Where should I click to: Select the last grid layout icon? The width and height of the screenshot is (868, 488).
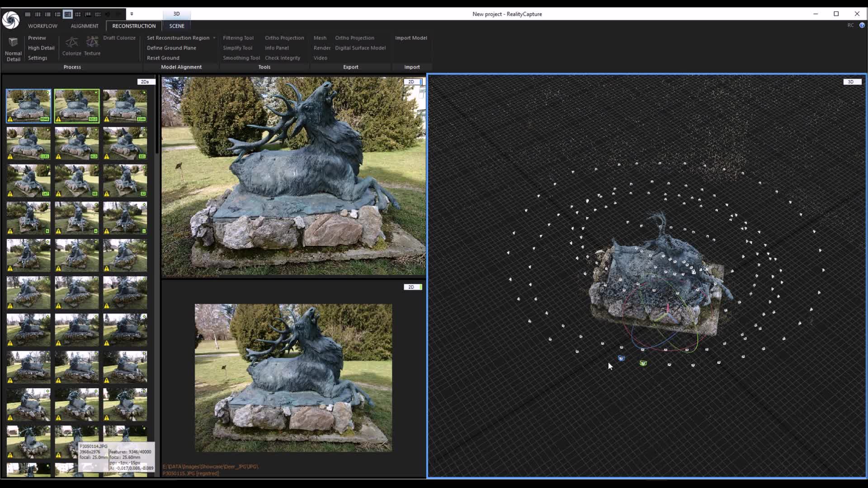pos(98,14)
